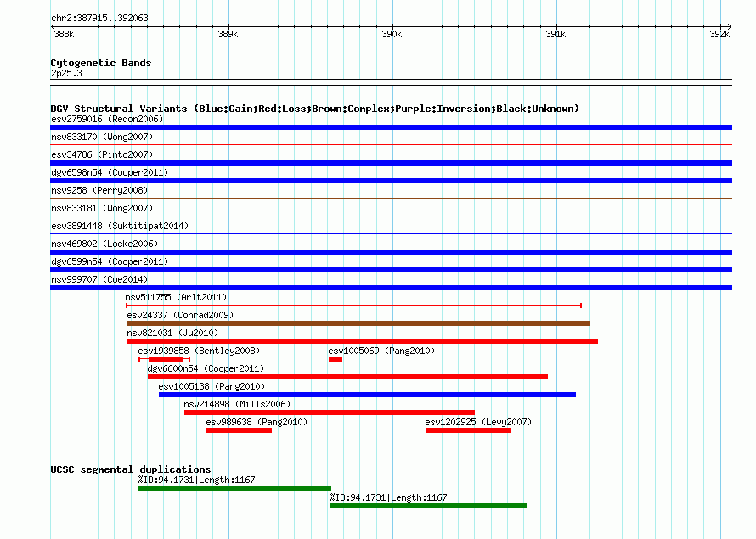Select the nsv469802 (Locke2006) blue bar
This screenshot has width=756, height=539.
[x=391, y=252]
